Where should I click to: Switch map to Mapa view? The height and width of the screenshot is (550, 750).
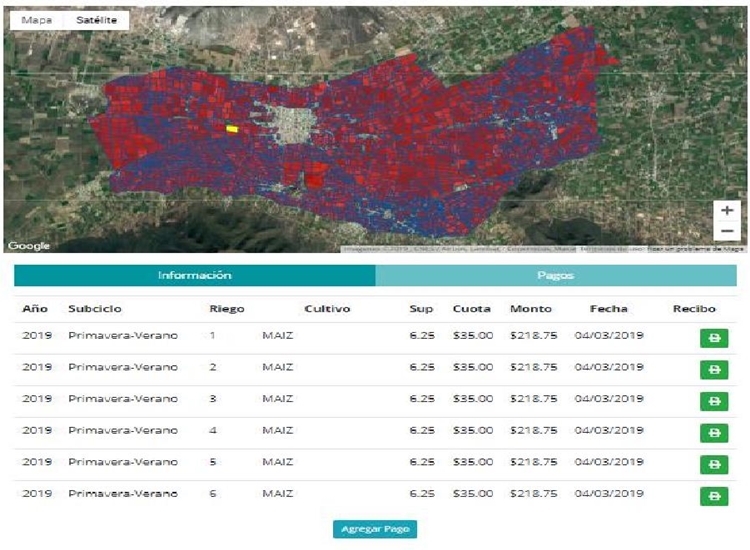pyautogui.click(x=36, y=20)
